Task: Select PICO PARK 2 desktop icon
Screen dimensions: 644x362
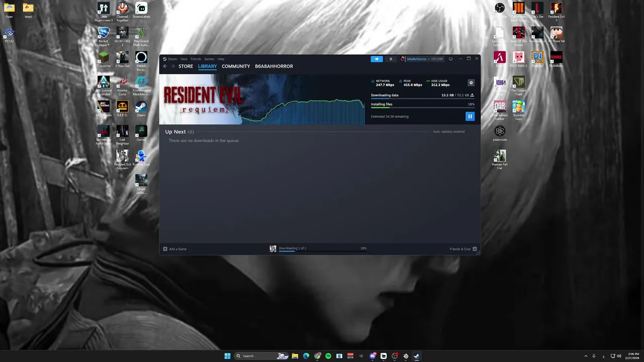Action: (519, 59)
